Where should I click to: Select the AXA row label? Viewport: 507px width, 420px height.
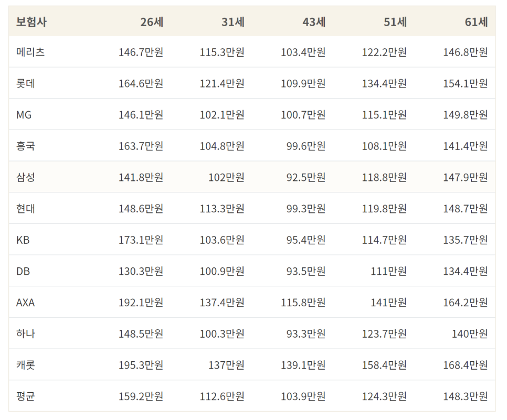pyautogui.click(x=25, y=303)
